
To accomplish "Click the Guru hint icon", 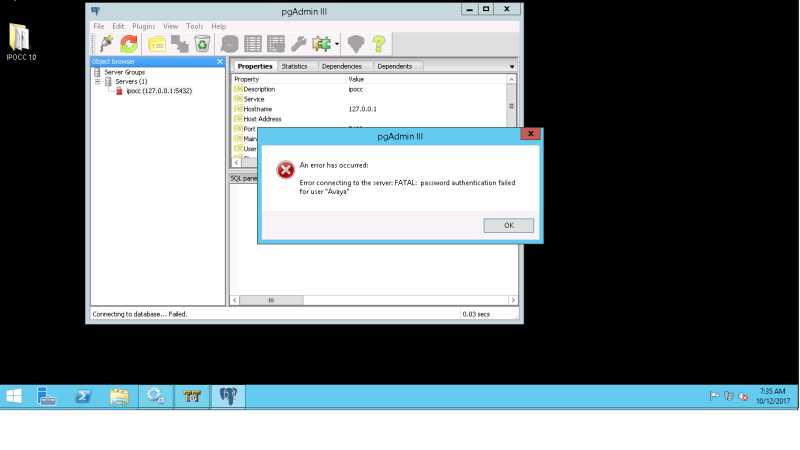I will pos(356,44).
